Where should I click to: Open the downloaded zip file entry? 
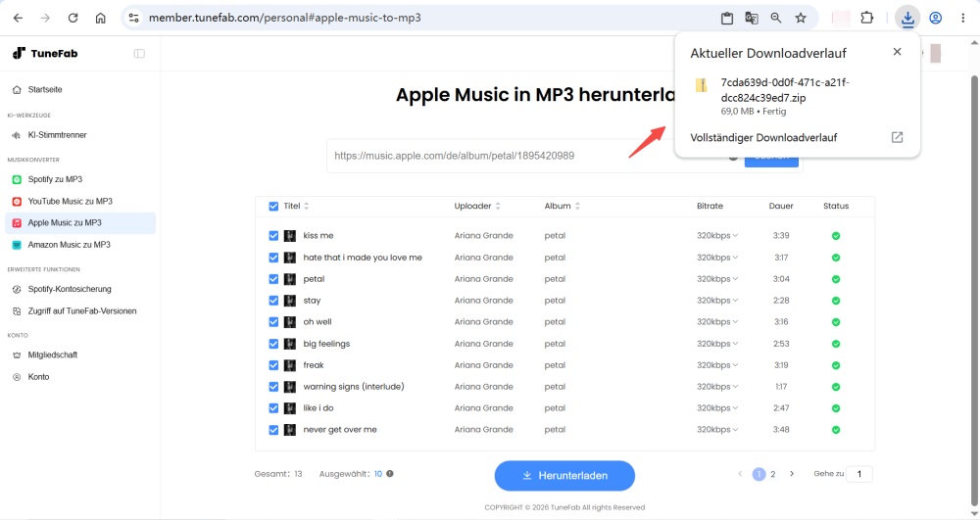pyautogui.click(x=796, y=96)
